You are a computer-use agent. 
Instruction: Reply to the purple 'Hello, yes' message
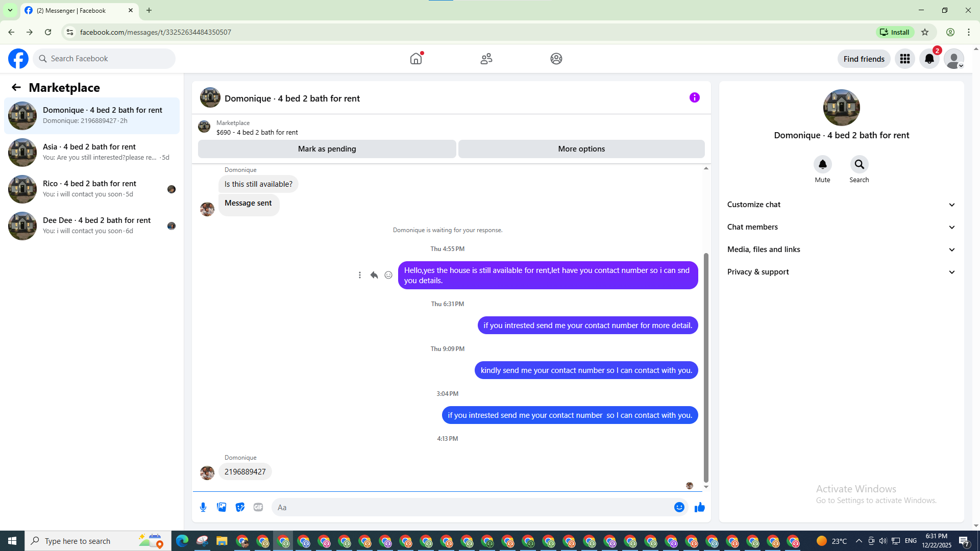click(x=374, y=275)
